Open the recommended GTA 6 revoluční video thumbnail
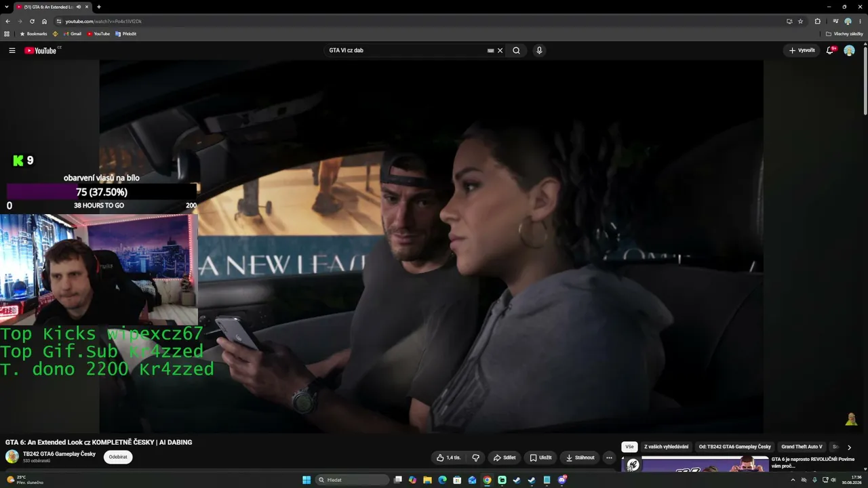The width and height of the screenshot is (868, 488). 695,463
